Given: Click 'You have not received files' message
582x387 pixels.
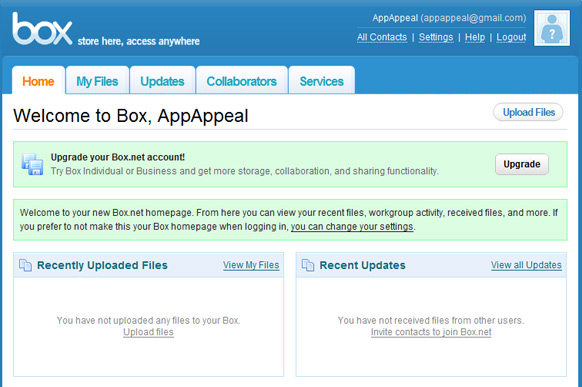Looking at the screenshot, I should pyautogui.click(x=431, y=320).
